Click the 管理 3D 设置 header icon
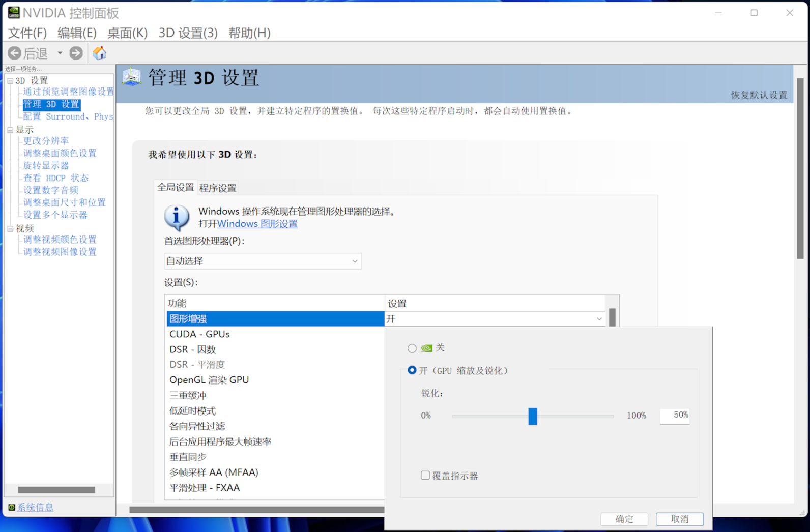 [132, 77]
